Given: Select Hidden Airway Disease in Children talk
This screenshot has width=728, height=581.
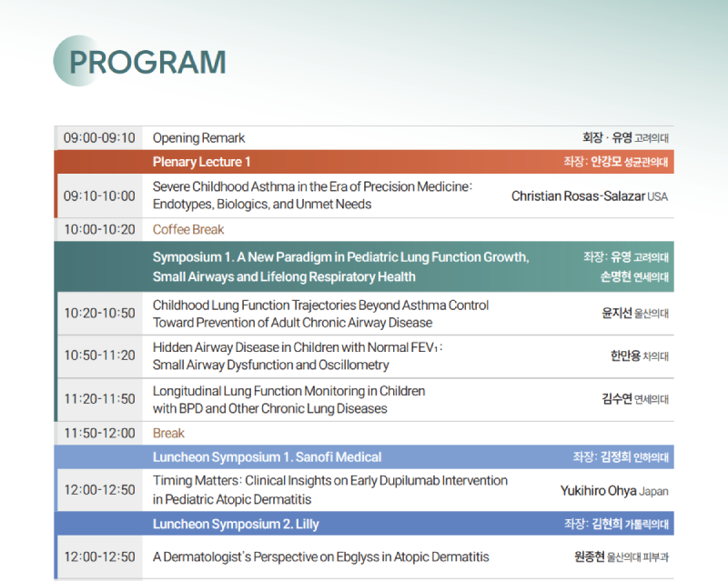Looking at the screenshot, I should point(298,356).
